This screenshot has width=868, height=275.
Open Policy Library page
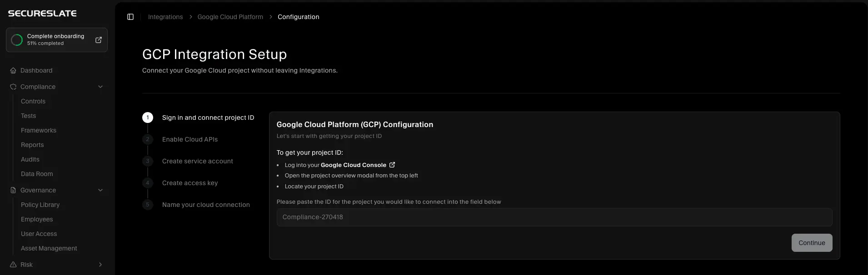(x=40, y=205)
